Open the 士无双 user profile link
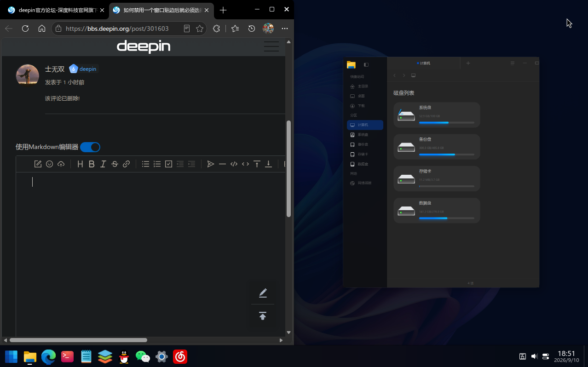The height and width of the screenshot is (367, 588). tap(55, 69)
